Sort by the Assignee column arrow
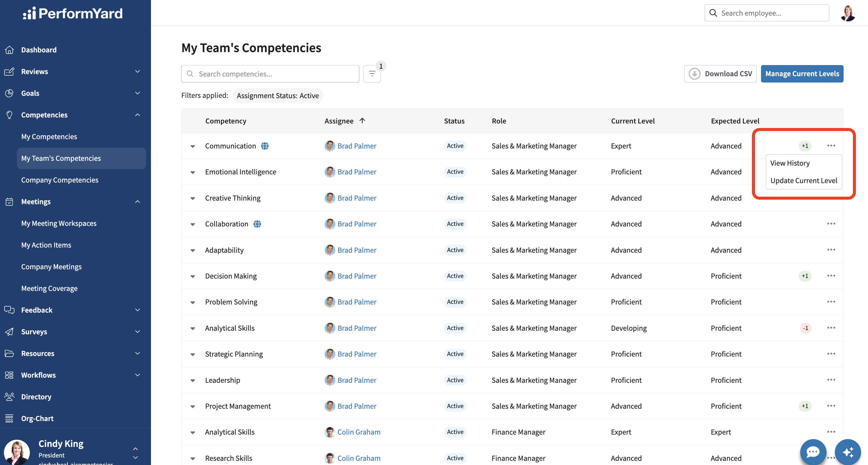Screen dimensions: 868x465 tap(362, 120)
